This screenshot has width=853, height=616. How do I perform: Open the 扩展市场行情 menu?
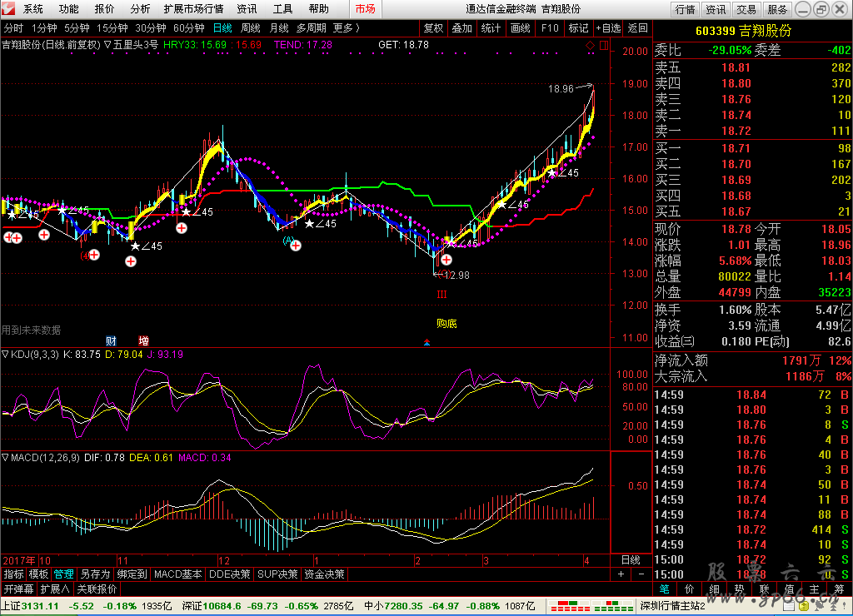click(x=193, y=9)
